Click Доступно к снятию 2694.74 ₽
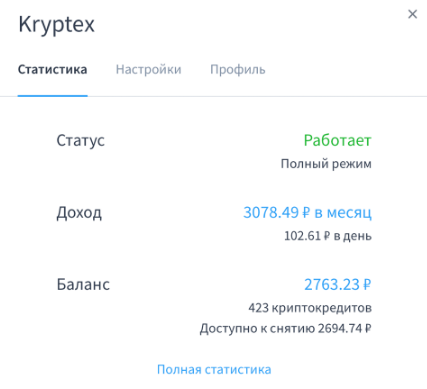 (x=286, y=329)
